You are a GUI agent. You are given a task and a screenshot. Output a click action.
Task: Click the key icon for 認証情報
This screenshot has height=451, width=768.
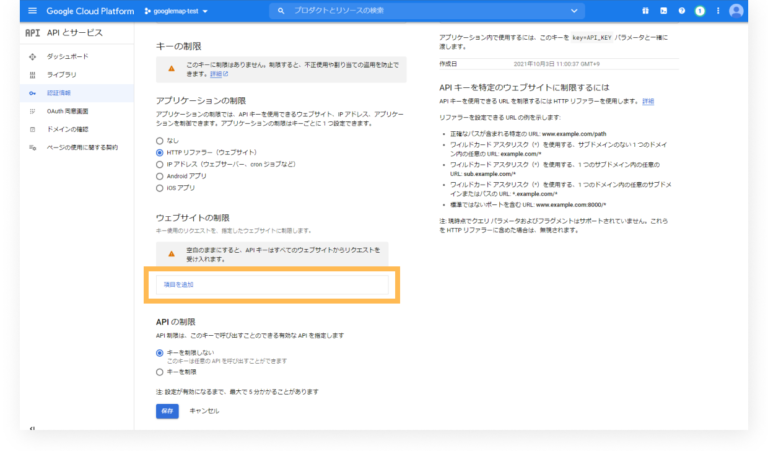[33, 92]
